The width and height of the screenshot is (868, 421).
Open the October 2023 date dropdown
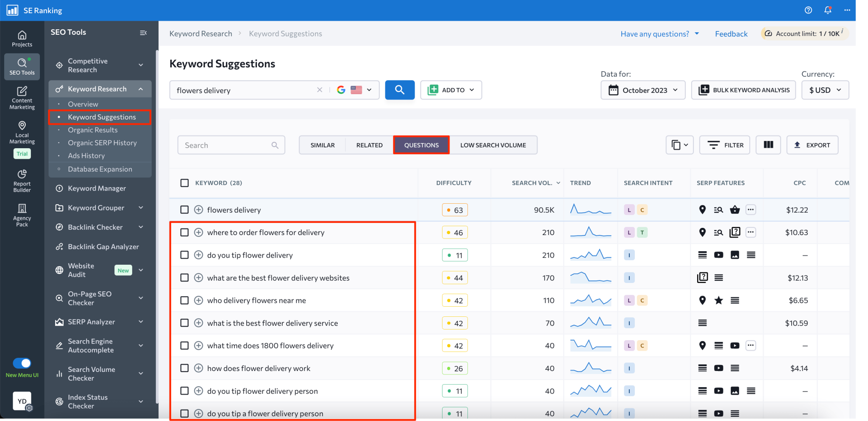tap(643, 90)
